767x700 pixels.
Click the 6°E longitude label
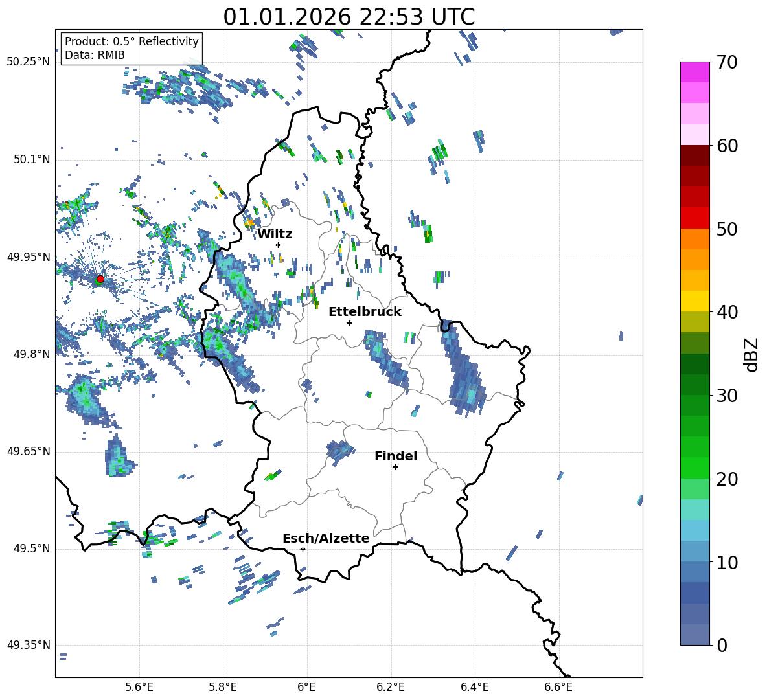click(x=306, y=687)
